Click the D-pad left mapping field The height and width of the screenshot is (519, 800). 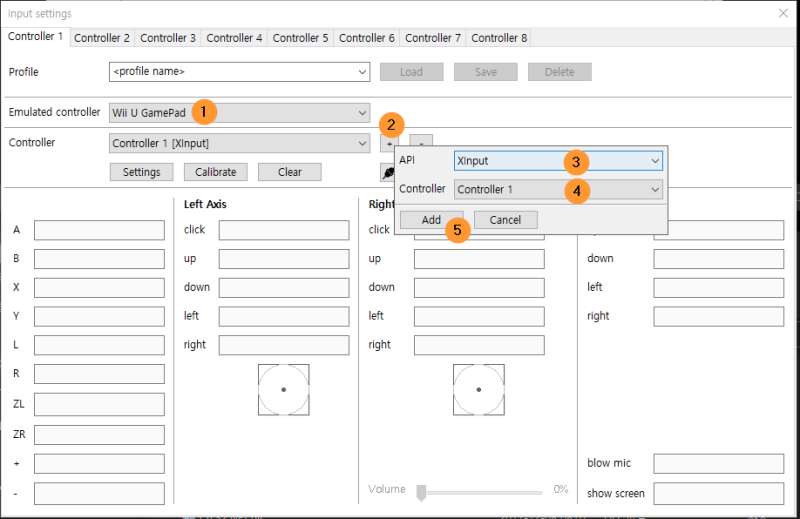pyautogui.click(x=719, y=287)
